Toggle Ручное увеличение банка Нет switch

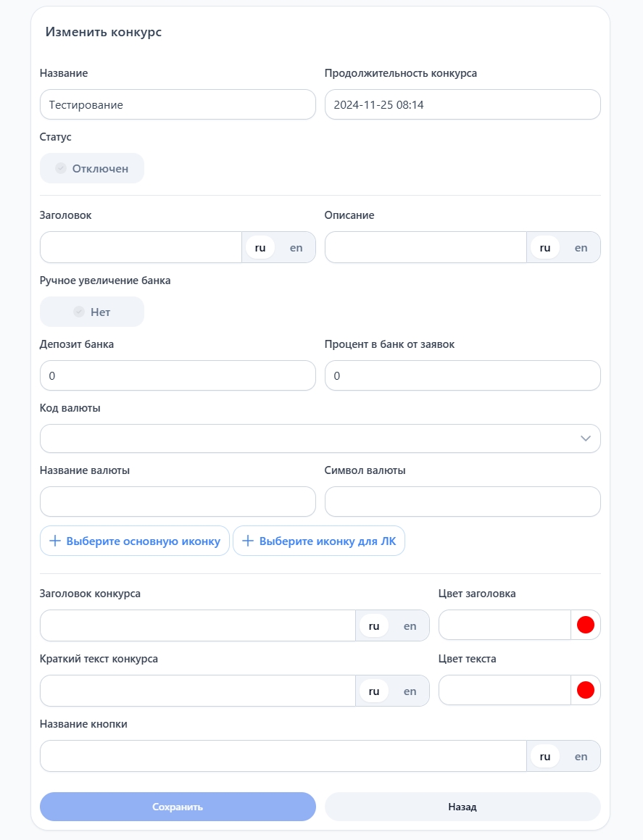tap(92, 312)
